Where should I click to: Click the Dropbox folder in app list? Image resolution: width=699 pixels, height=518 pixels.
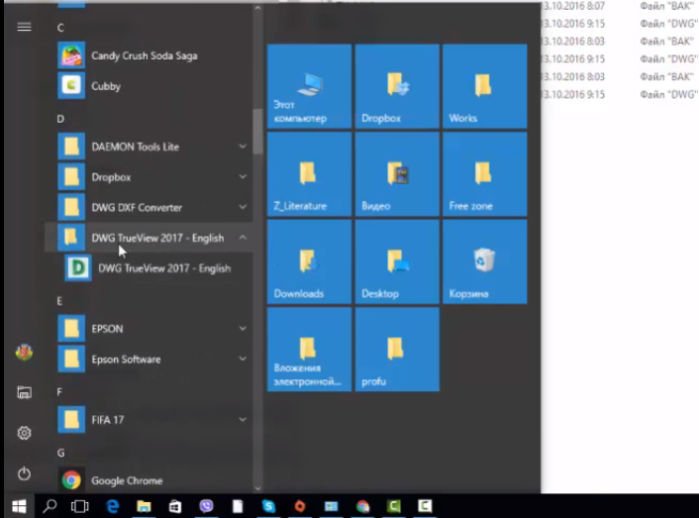(149, 177)
